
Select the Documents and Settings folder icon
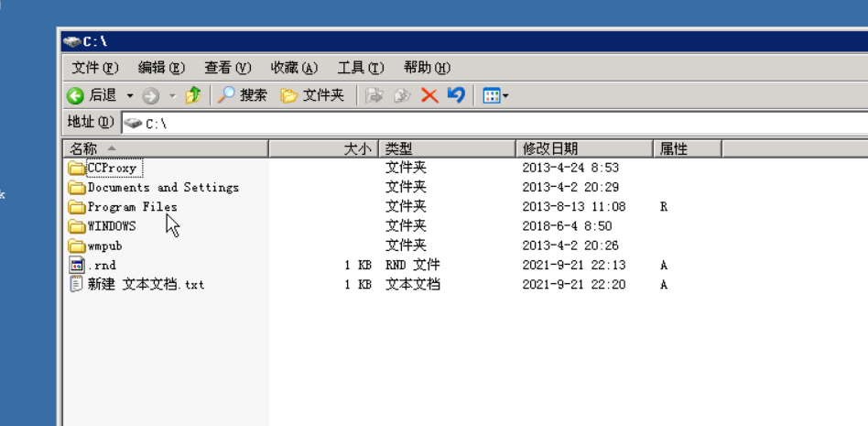(x=77, y=187)
